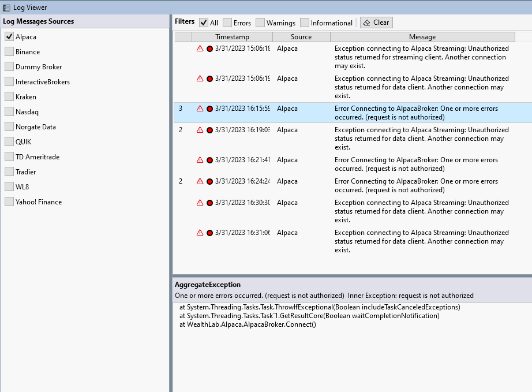Click red error dot on 16:21:41 row
Image resolution: width=532 pixels, height=392 pixels.
click(x=209, y=160)
